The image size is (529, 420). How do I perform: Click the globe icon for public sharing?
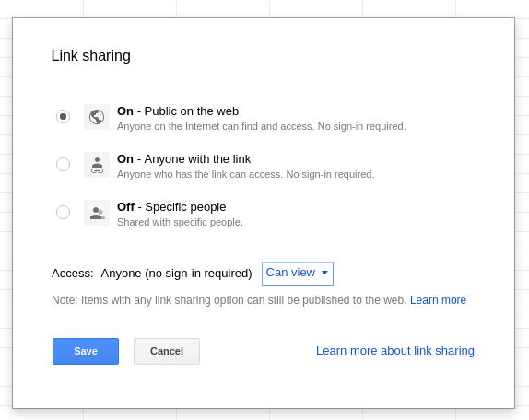pyautogui.click(x=97, y=117)
